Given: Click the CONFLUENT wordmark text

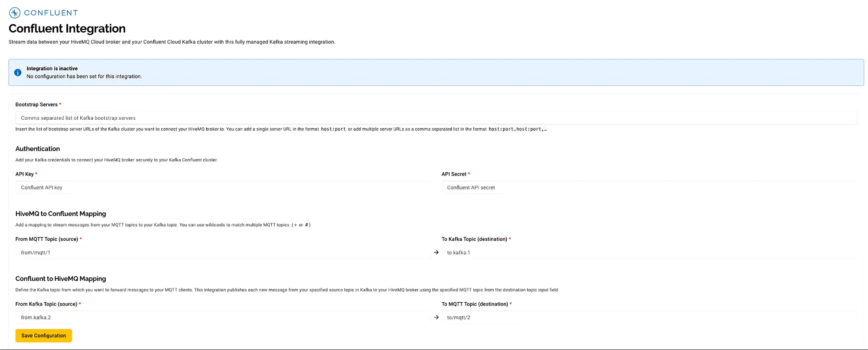Looking at the screenshot, I should pos(51,13).
